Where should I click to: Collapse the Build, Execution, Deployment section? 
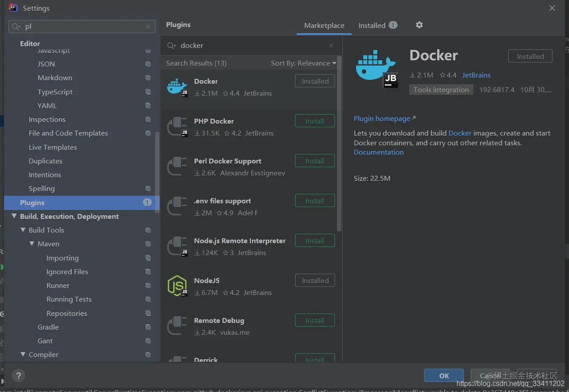click(x=14, y=216)
